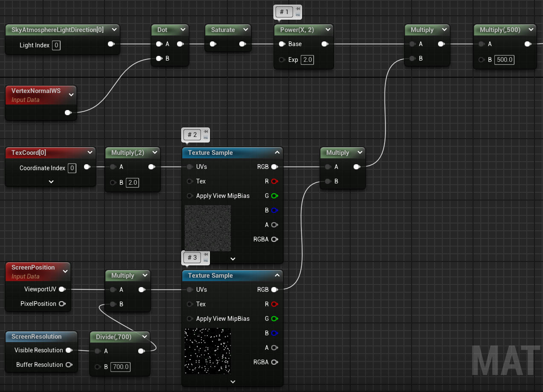
Task: Click the Tex input pin on Texture Sample #3
Action: click(190, 304)
